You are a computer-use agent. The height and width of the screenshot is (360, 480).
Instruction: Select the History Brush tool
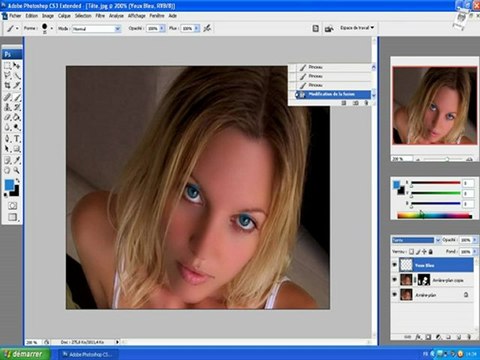click(x=17, y=107)
